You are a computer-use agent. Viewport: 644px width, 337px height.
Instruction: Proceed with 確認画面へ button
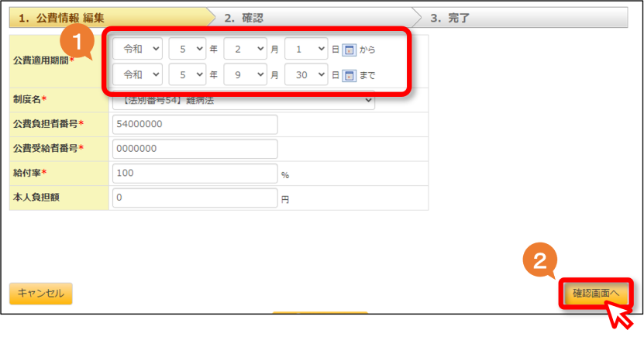595,293
